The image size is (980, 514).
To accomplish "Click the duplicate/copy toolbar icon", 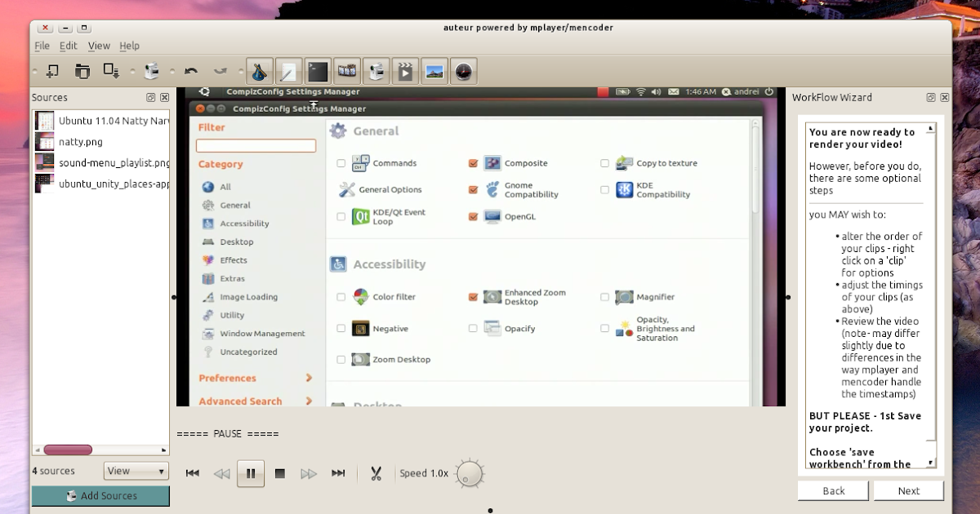I will pyautogui.click(x=82, y=71).
